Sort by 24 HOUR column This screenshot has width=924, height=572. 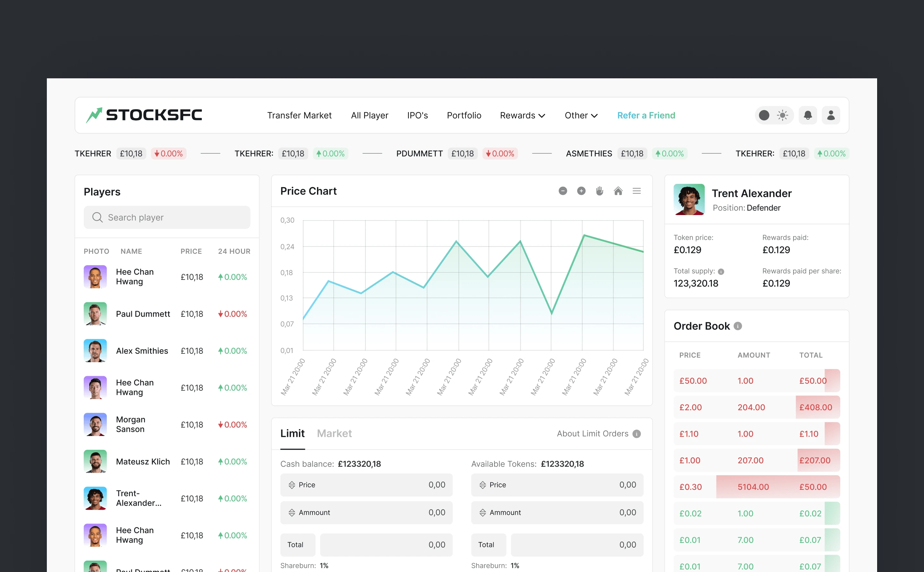[x=234, y=251]
